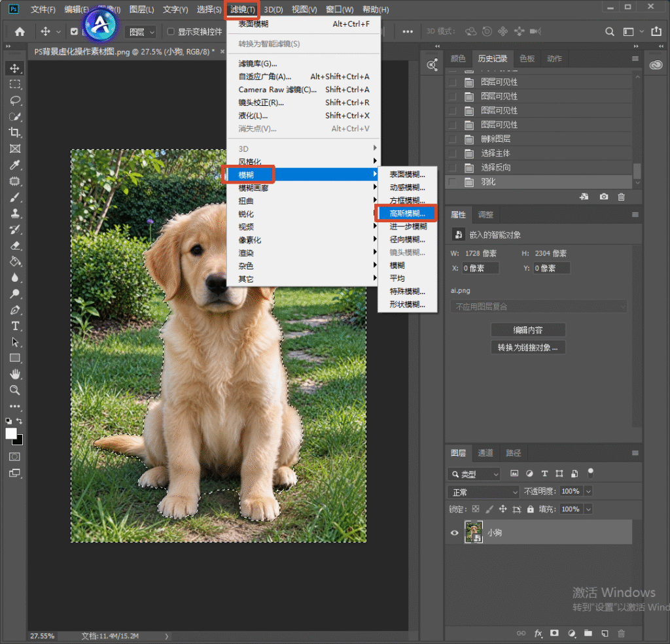The height and width of the screenshot is (644, 670).
Task: Click the Home icon in options bar
Action: [20, 31]
